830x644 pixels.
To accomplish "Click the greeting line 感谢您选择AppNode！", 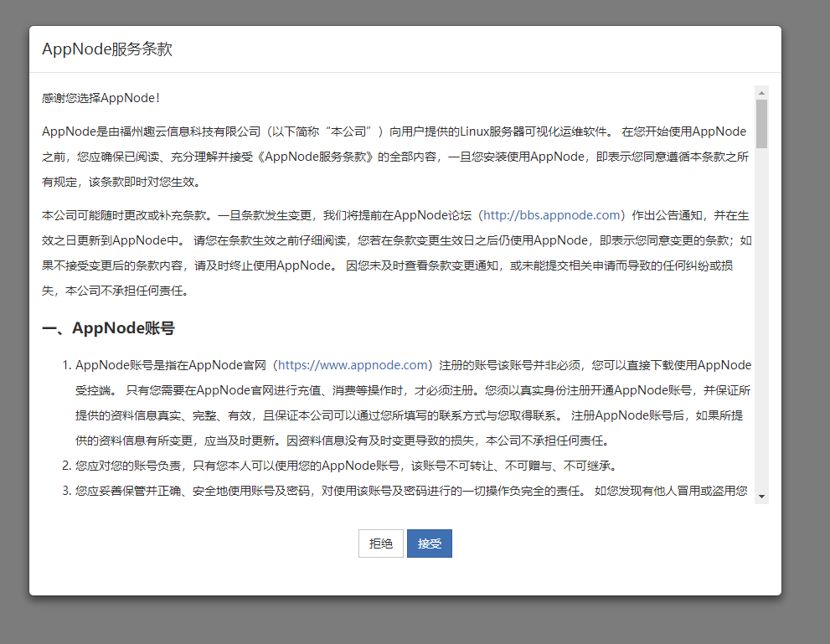I will [x=101, y=98].
